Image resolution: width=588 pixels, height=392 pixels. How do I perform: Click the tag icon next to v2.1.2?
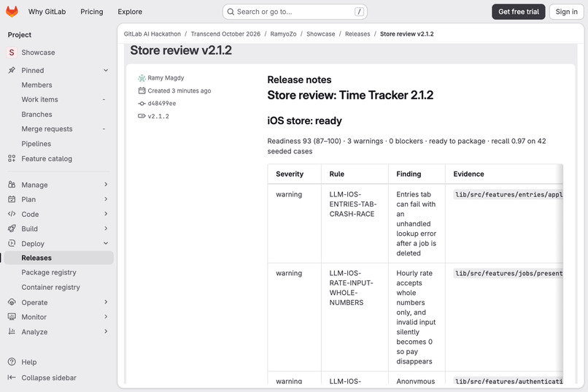142,116
